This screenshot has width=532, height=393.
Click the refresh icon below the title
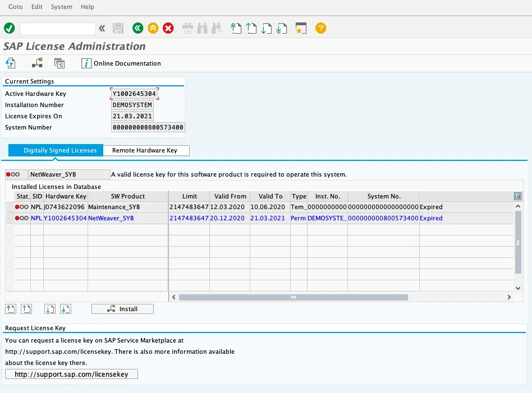coord(10,63)
